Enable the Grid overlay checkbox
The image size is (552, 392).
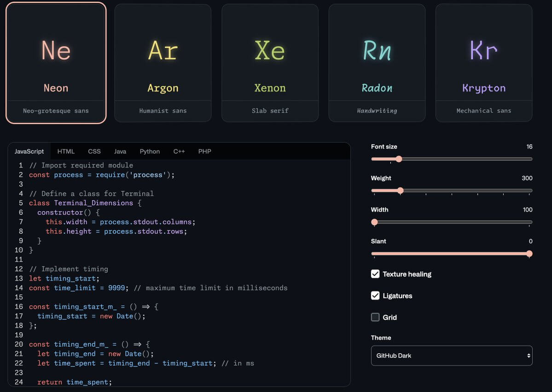375,317
